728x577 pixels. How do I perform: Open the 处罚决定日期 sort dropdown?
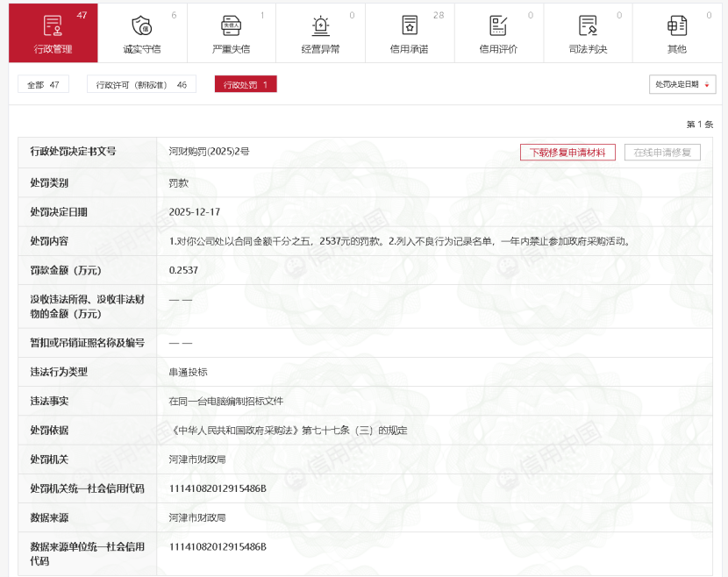682,84
